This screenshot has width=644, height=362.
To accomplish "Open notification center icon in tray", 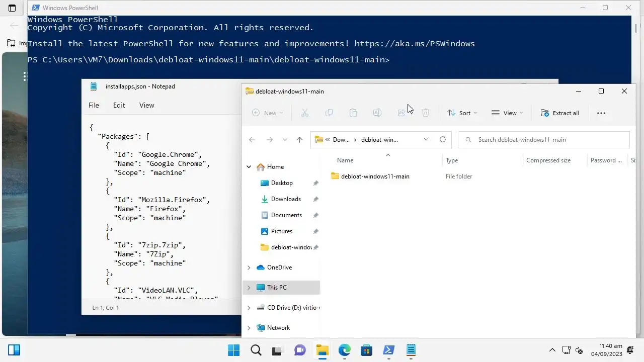I will pyautogui.click(x=630, y=350).
